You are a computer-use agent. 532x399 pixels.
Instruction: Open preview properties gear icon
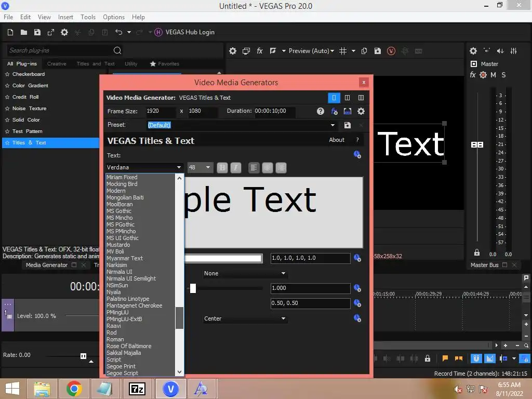(x=232, y=51)
